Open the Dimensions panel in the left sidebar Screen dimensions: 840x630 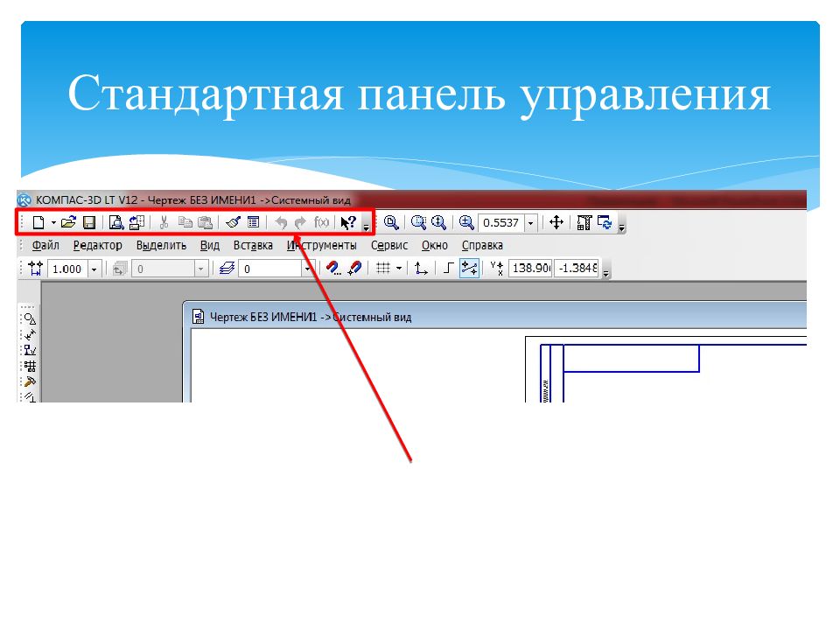(x=30, y=335)
